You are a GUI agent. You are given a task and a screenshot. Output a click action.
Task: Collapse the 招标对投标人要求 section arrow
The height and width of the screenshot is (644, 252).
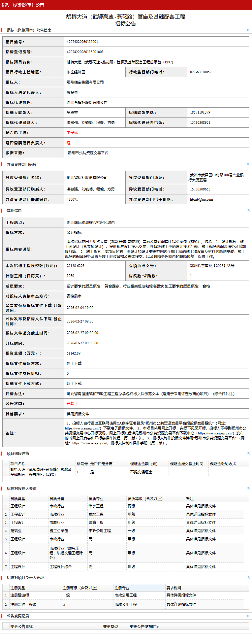pos(248,489)
